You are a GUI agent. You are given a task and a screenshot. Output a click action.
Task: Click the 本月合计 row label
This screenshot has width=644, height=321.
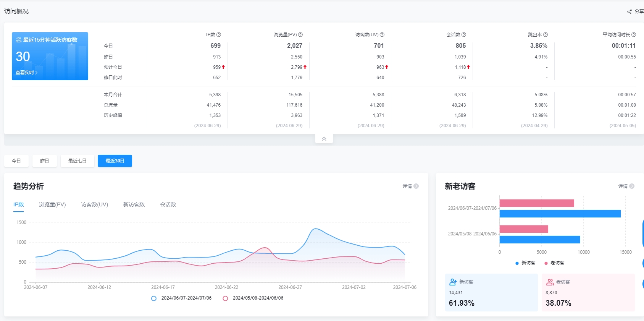tap(113, 95)
